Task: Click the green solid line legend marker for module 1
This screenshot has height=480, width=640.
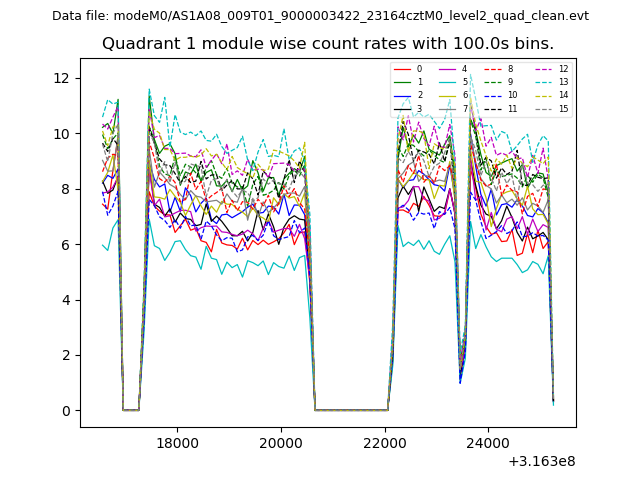Action: coord(401,82)
